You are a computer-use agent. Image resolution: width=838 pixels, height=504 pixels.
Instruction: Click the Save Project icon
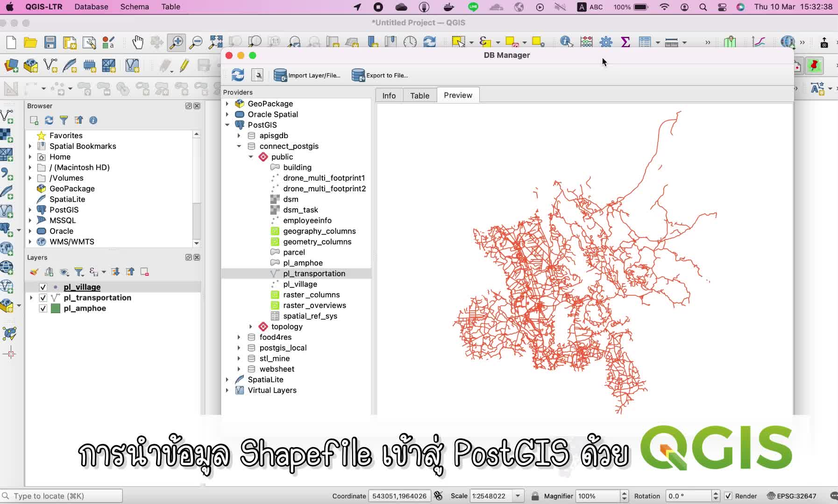(50, 42)
